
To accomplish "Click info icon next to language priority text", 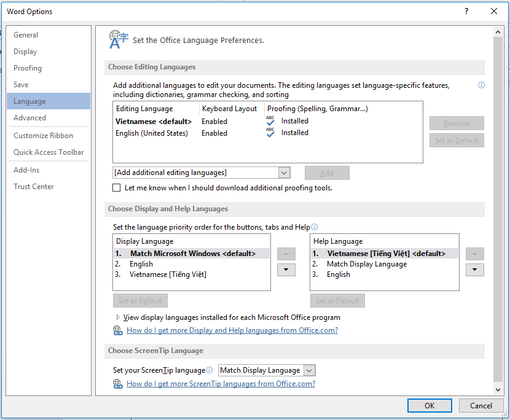I will (314, 227).
